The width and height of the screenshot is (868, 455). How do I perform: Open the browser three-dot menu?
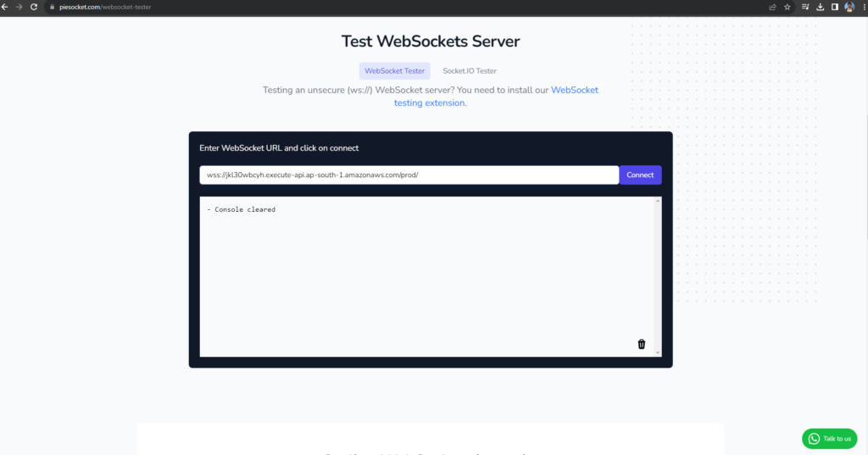pyautogui.click(x=864, y=7)
